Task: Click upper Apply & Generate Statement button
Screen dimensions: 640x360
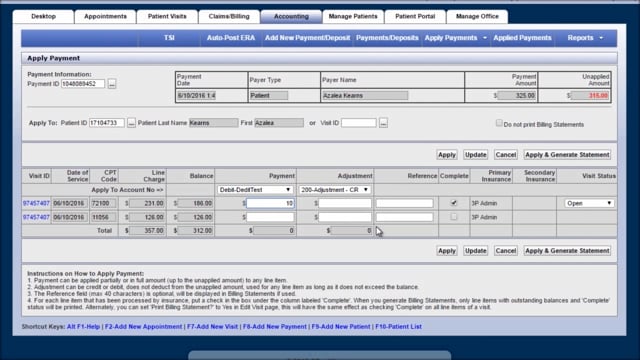Action: pyautogui.click(x=567, y=155)
